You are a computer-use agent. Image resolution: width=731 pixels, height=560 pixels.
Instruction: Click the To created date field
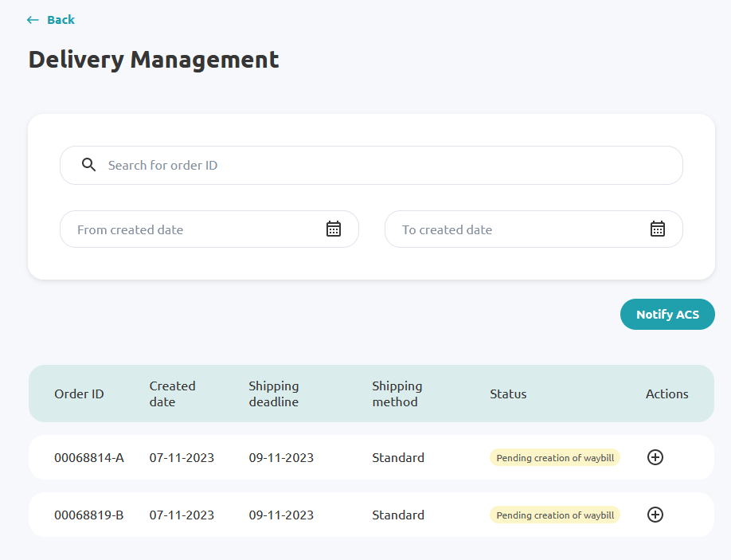(534, 229)
